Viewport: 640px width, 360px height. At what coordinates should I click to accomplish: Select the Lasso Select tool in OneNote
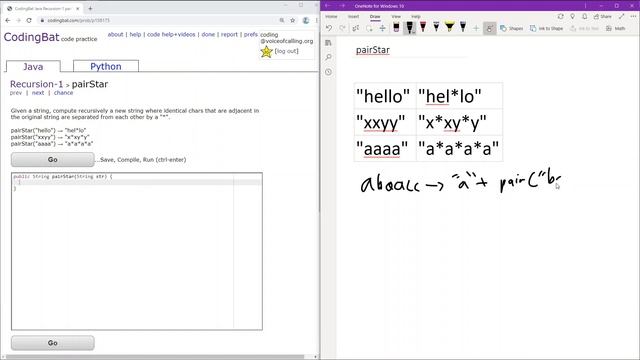tap(356, 28)
